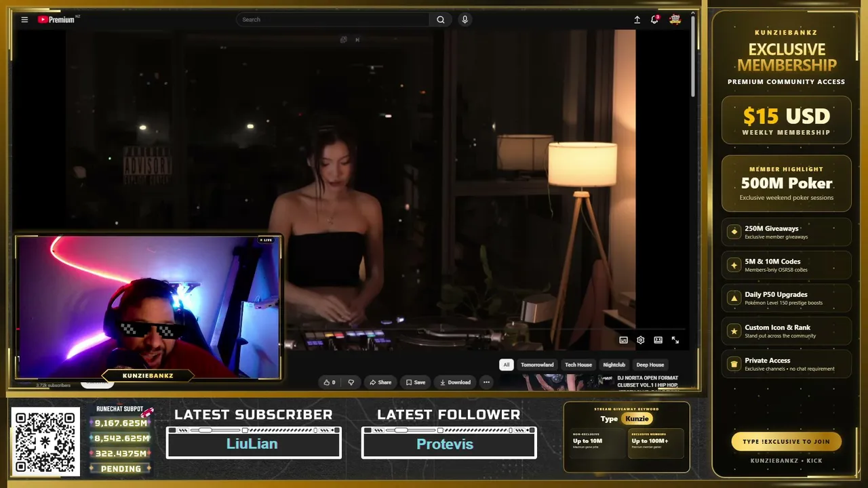Click the KUNZIEBANKZ webcam name banner
This screenshot has height=488, width=868.
(148, 375)
